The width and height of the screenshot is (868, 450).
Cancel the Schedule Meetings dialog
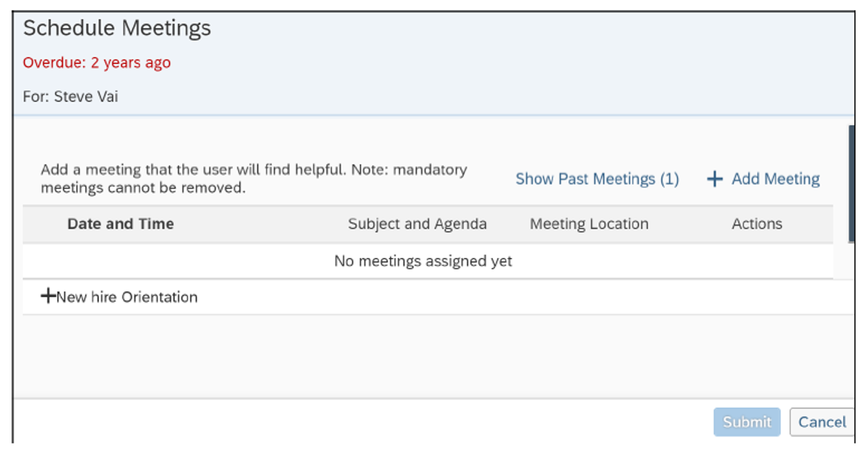[822, 422]
